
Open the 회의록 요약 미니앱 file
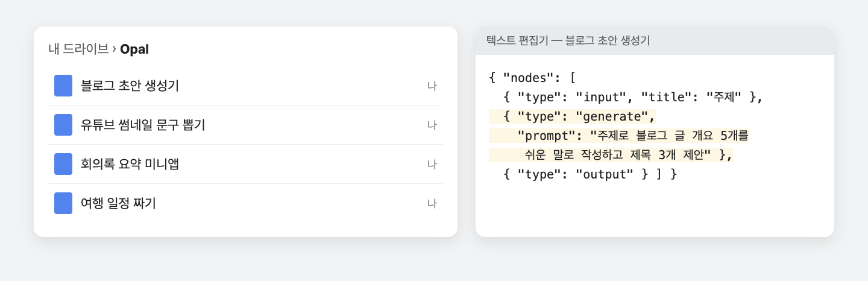click(246, 164)
